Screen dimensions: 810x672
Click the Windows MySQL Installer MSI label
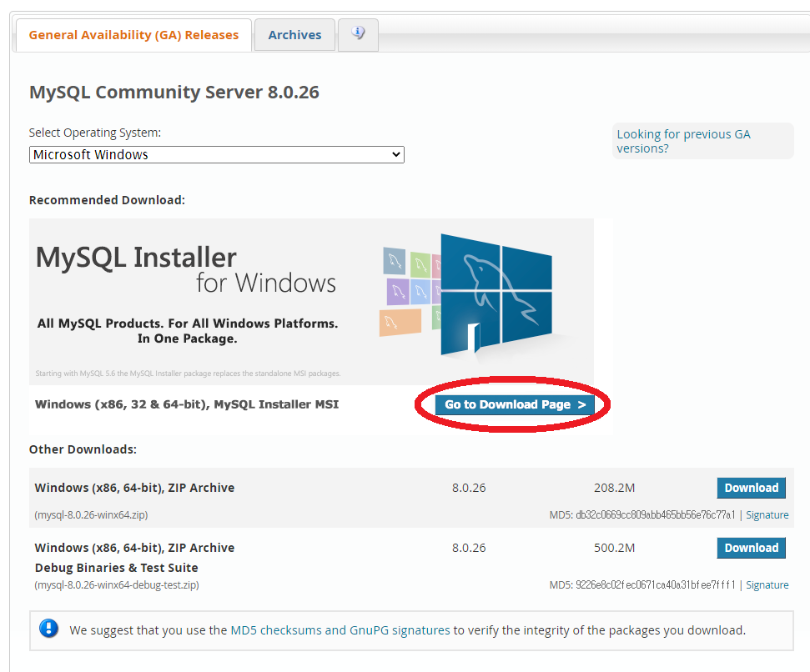187,404
